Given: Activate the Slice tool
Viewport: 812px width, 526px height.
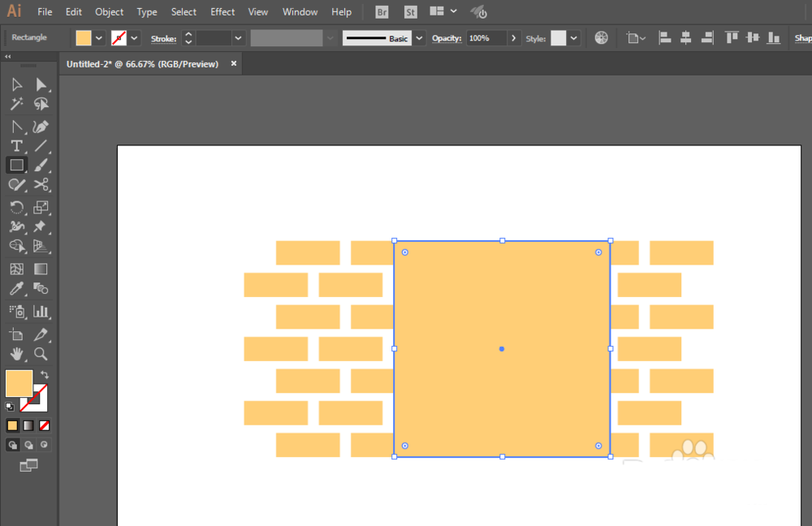Looking at the screenshot, I should (41, 334).
